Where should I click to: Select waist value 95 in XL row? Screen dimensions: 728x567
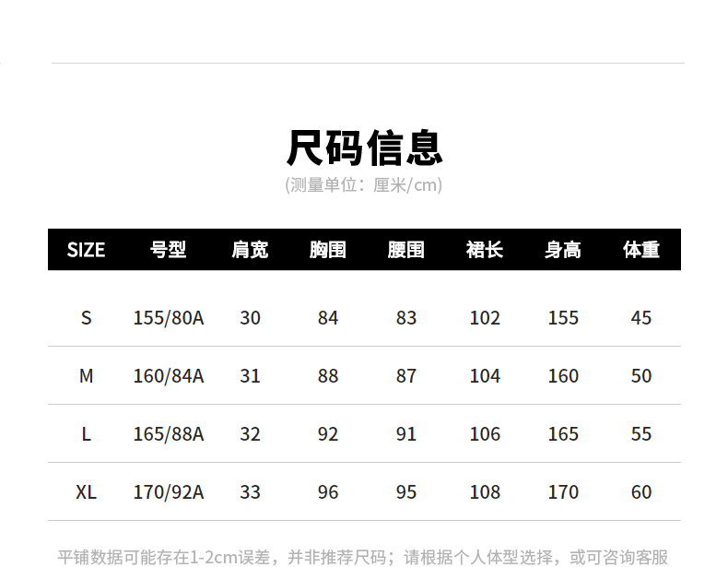coord(406,492)
